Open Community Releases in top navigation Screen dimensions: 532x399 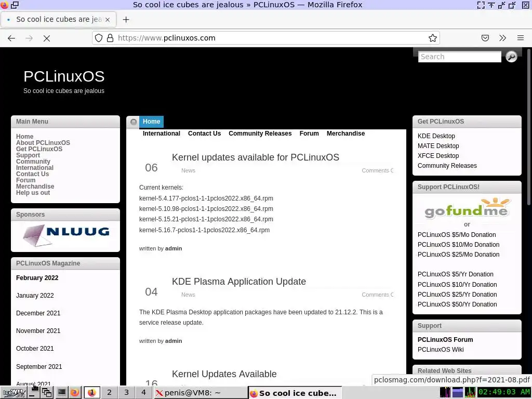260,134
